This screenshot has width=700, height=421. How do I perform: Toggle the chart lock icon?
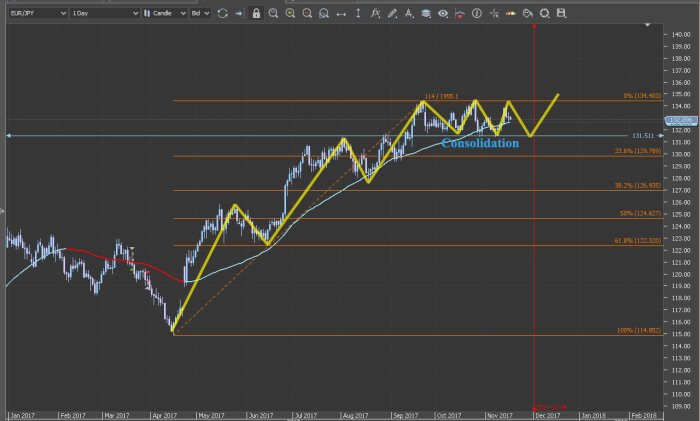(256, 13)
